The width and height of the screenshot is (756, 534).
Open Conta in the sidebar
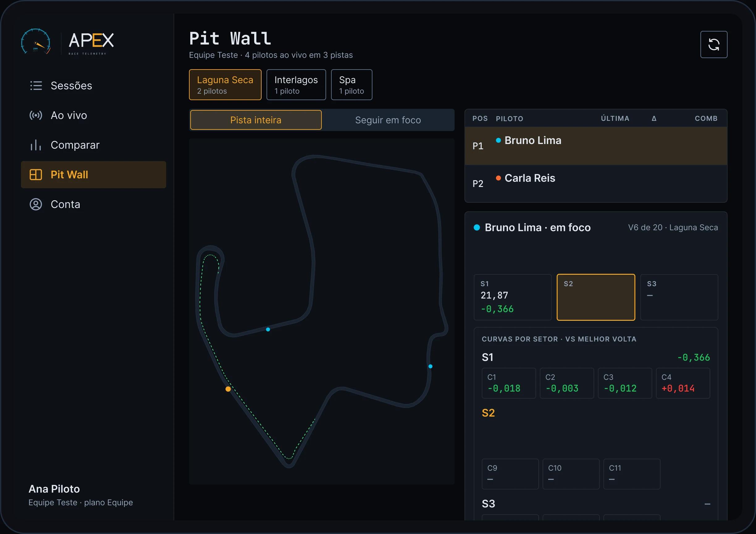point(94,204)
